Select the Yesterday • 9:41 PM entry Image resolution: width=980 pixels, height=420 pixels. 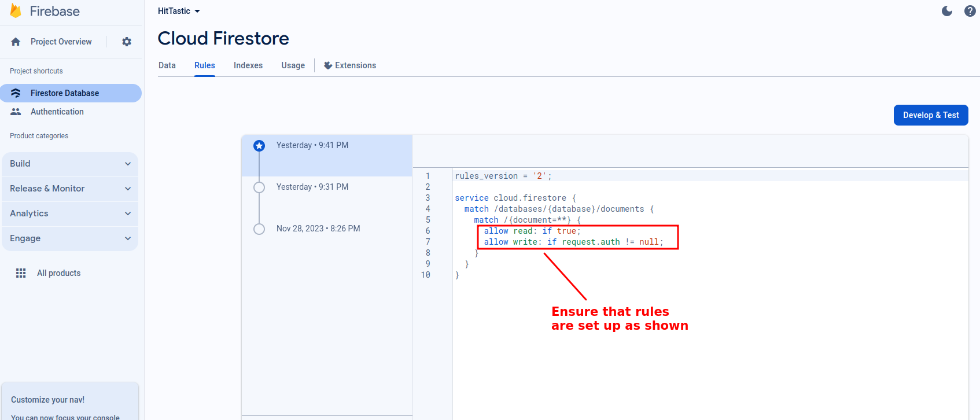327,156
